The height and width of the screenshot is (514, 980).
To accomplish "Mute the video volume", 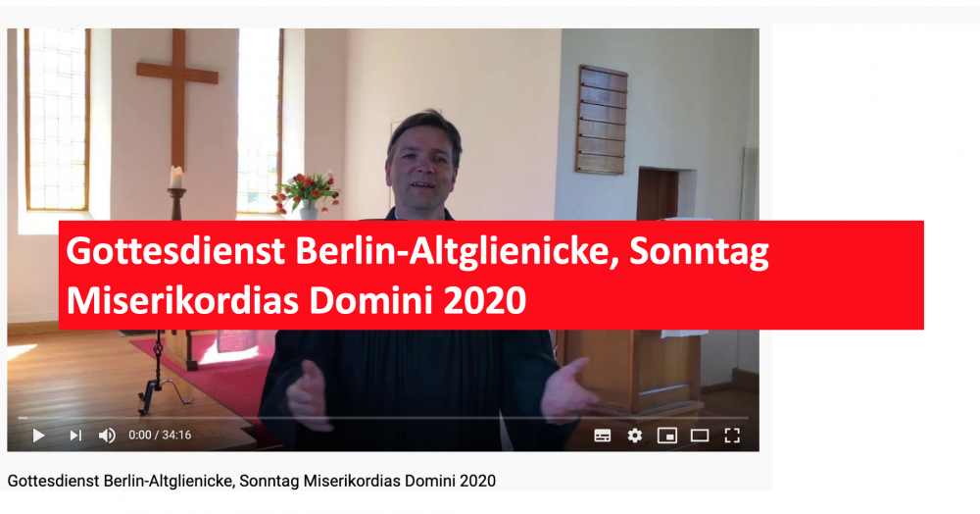I will point(107,436).
